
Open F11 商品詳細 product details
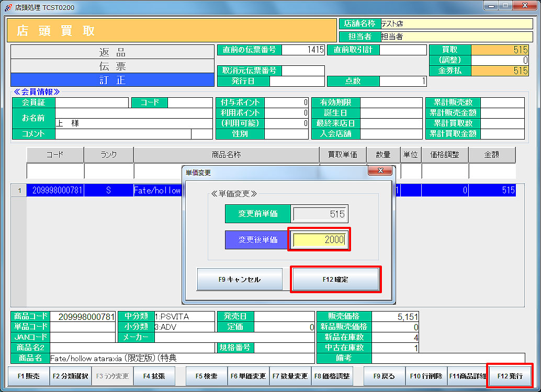[x=467, y=376]
